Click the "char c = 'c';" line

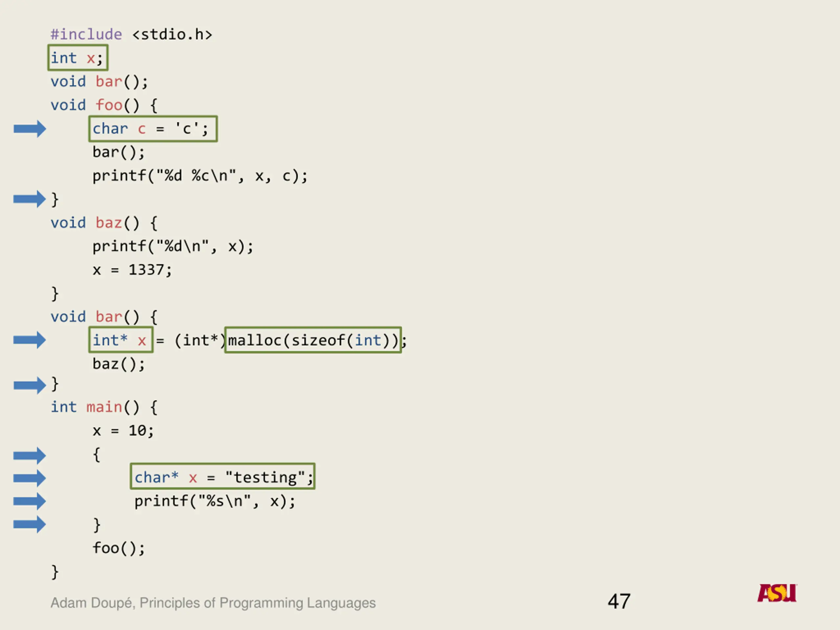point(153,129)
